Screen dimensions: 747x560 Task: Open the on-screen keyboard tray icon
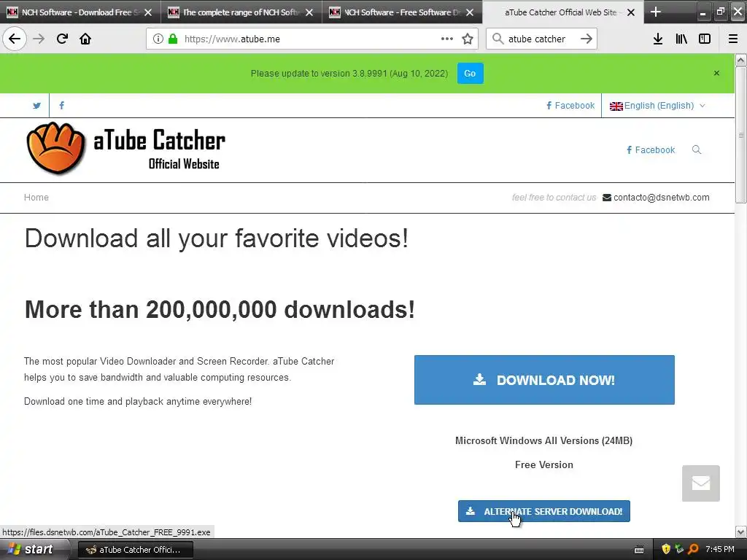(639, 550)
